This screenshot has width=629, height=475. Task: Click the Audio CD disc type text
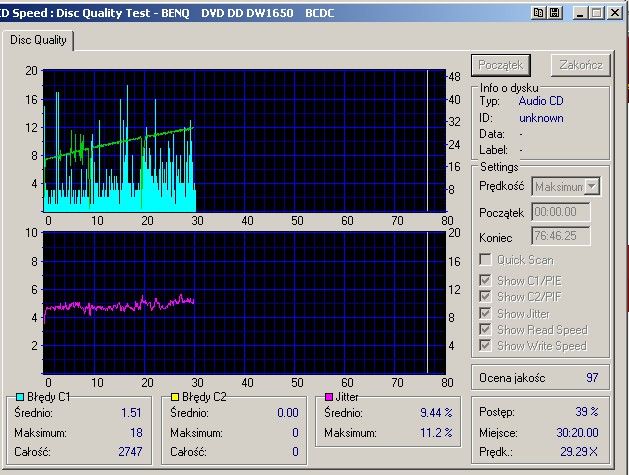541,101
